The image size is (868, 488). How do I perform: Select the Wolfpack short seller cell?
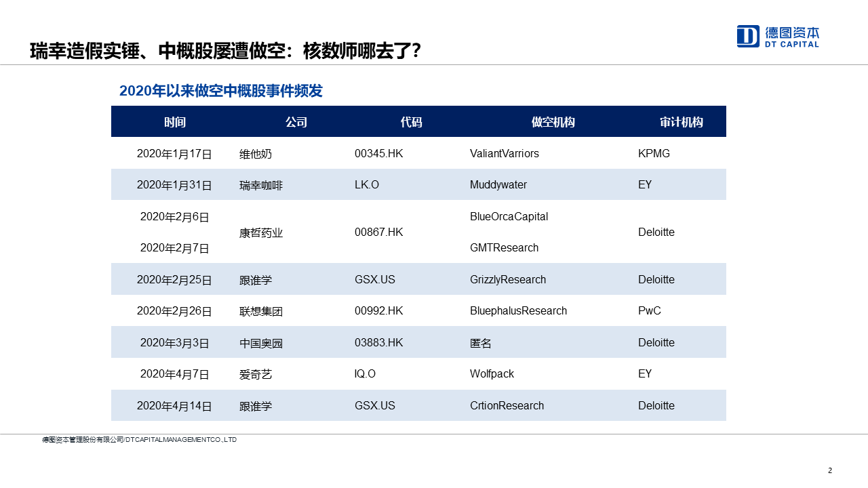[493, 374]
